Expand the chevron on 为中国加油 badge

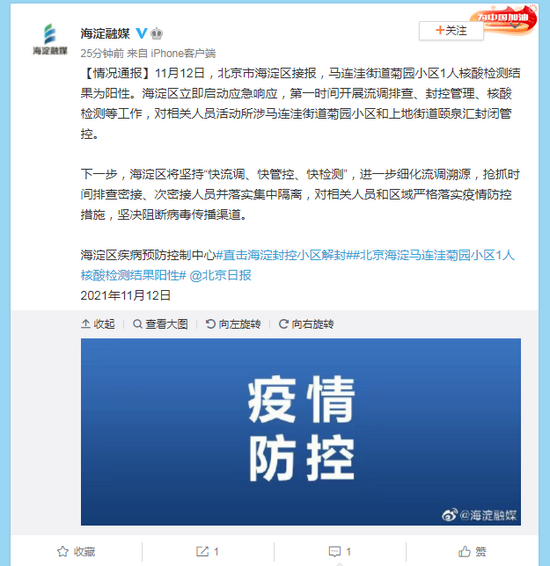coord(515,26)
